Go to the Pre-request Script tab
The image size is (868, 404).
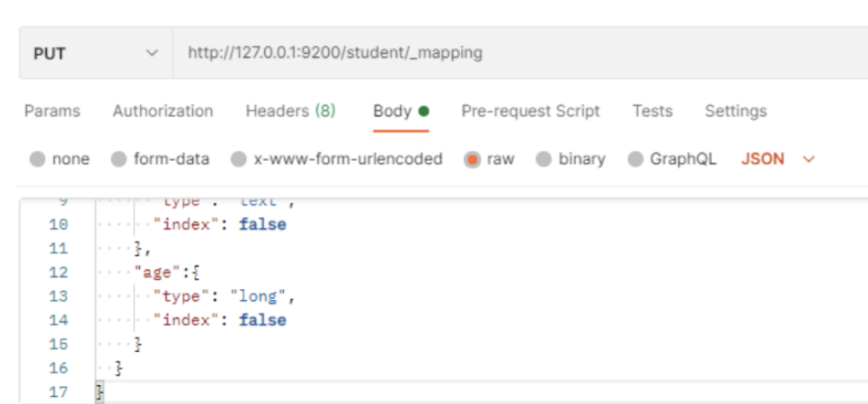(530, 111)
